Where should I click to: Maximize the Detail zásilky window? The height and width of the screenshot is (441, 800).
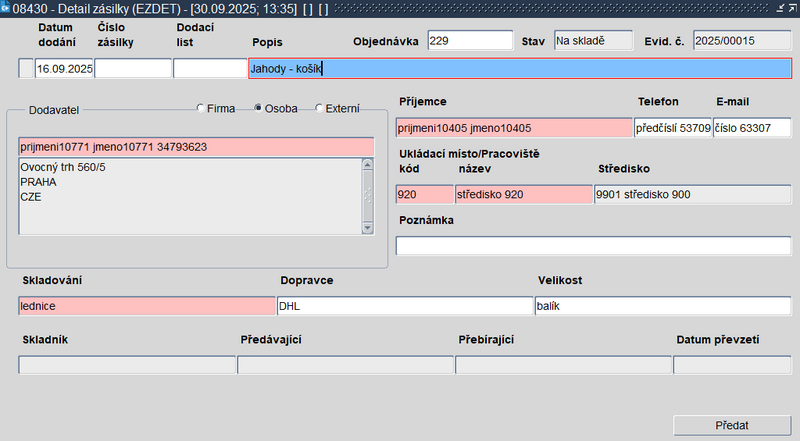point(792,8)
